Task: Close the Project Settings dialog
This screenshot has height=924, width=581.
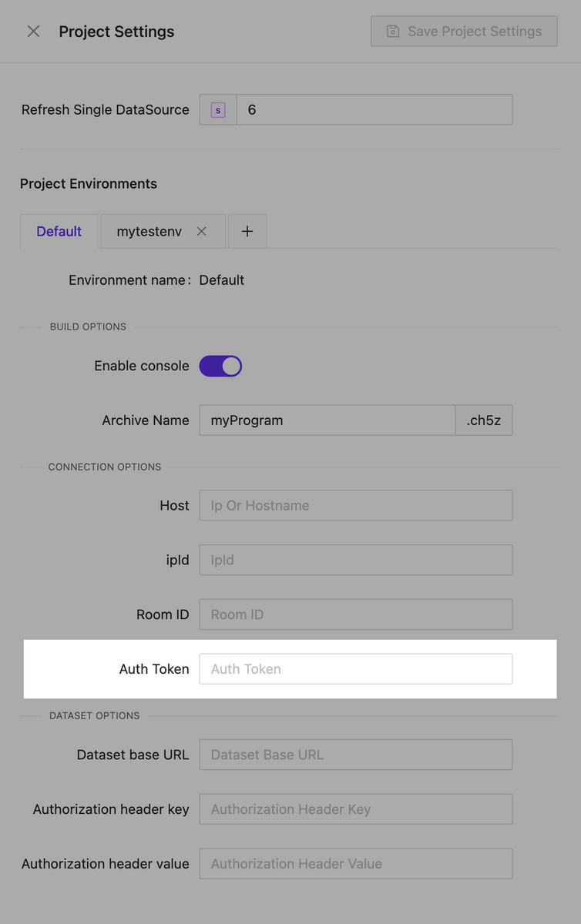Action: pyautogui.click(x=33, y=31)
